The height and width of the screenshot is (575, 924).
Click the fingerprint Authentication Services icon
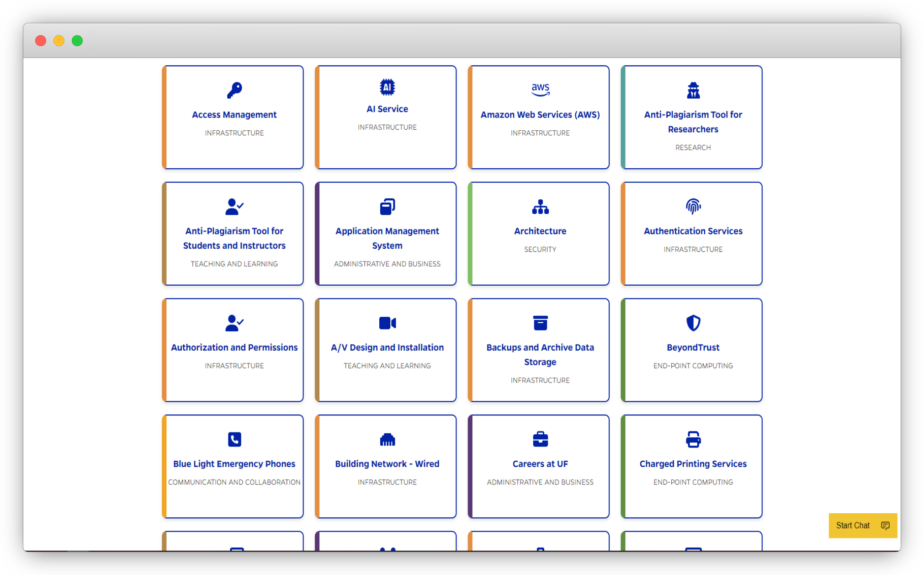pyautogui.click(x=693, y=207)
